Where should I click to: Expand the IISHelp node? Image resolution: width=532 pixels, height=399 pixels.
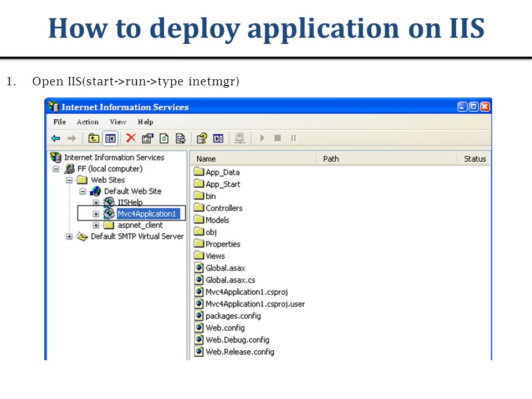(96, 203)
